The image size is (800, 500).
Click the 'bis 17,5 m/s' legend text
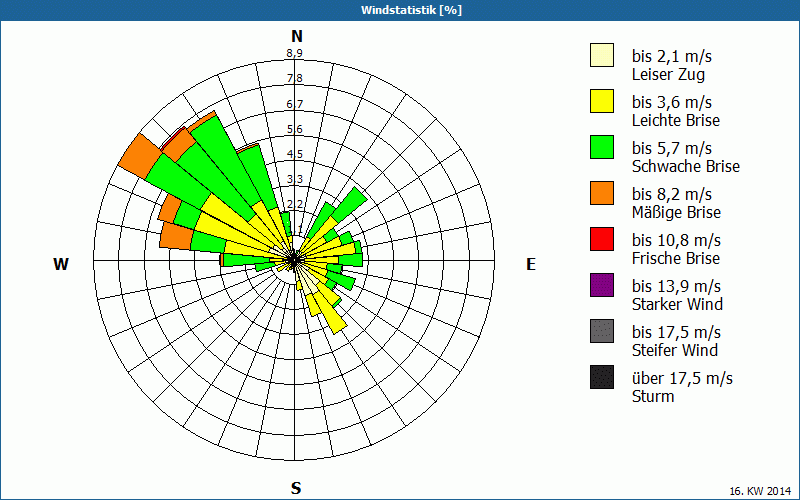pyautogui.click(x=676, y=332)
